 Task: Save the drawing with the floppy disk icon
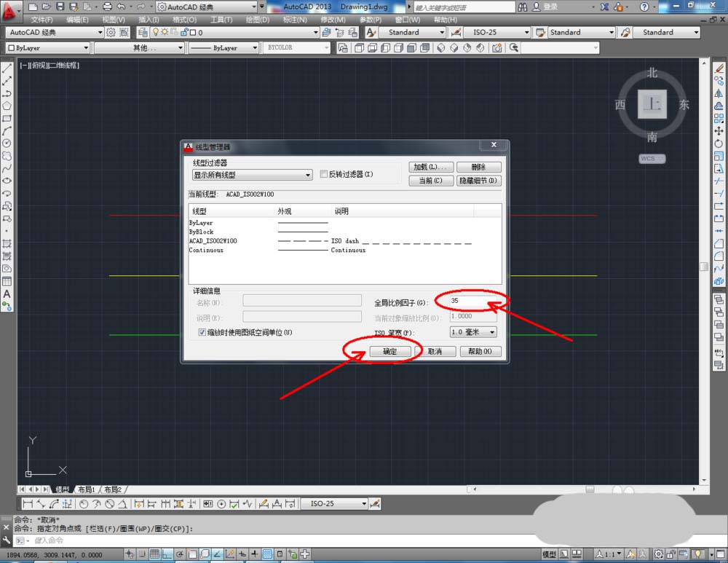click(x=60, y=7)
